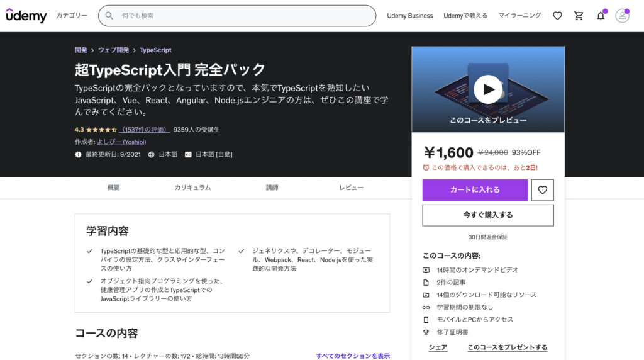The width and height of the screenshot is (644, 360).
Task: Open the notifications bell
Action: (601, 16)
